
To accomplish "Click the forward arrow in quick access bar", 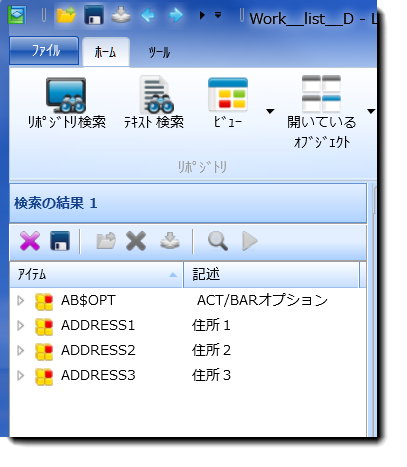I will click(176, 15).
